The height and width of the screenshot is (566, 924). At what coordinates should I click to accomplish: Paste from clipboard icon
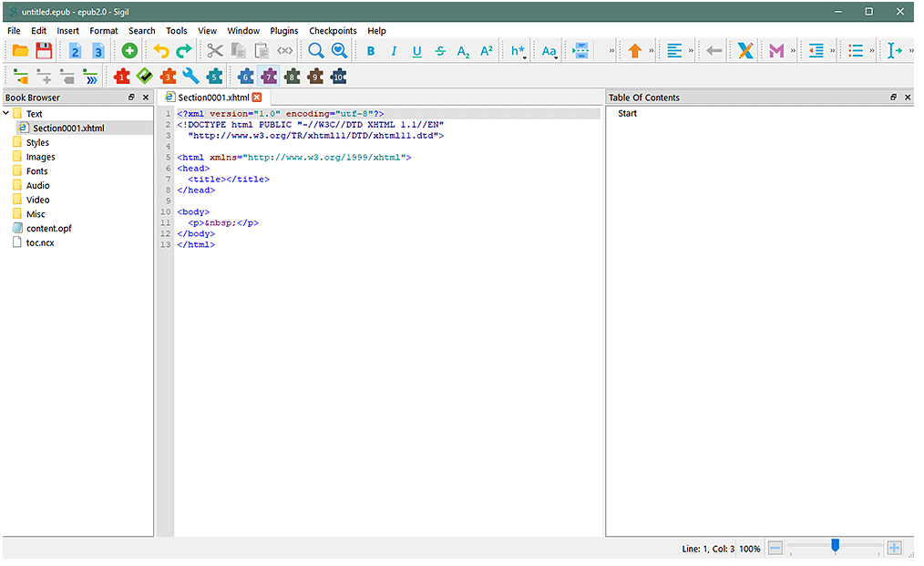pos(262,51)
